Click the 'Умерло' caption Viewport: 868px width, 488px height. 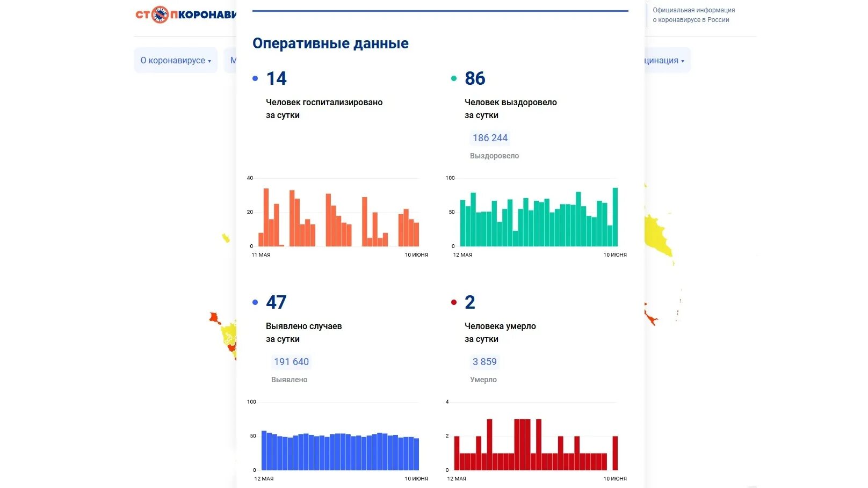(x=483, y=380)
